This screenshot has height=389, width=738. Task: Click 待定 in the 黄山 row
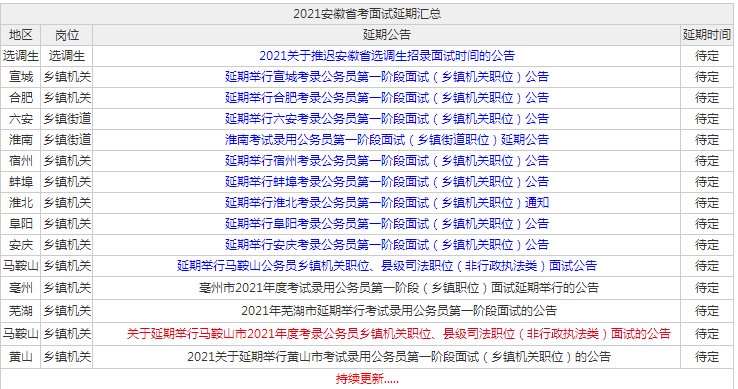pos(706,357)
